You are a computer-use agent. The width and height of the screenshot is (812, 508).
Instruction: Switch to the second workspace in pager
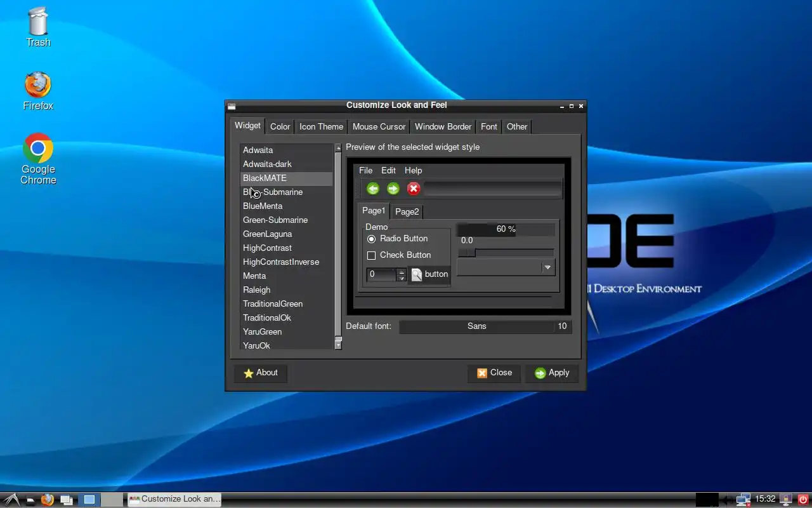(x=112, y=500)
